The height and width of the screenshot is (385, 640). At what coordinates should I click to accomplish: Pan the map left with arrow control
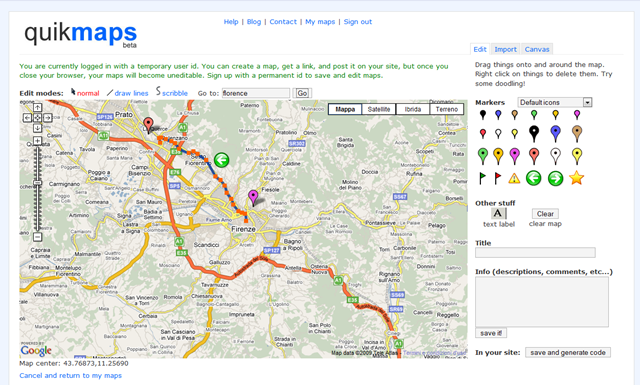[x=27, y=118]
